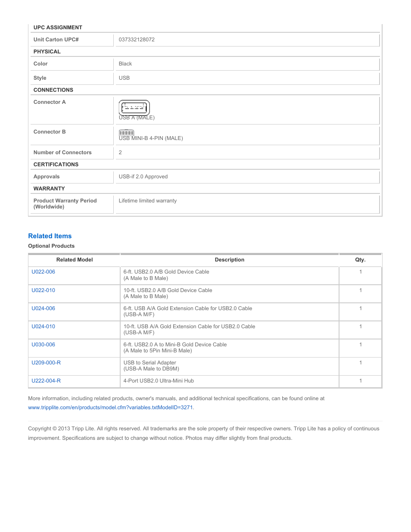Select the 4-Port USB2.0 Ultra-Mini Hub description
The width and height of the screenshot is (411, 532).
pyautogui.click(x=159, y=381)
